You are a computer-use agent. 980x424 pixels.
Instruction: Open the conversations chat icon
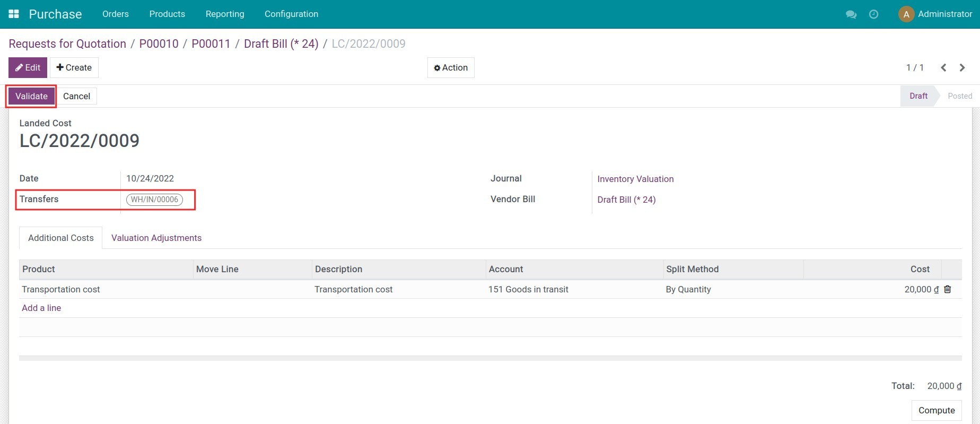851,14
